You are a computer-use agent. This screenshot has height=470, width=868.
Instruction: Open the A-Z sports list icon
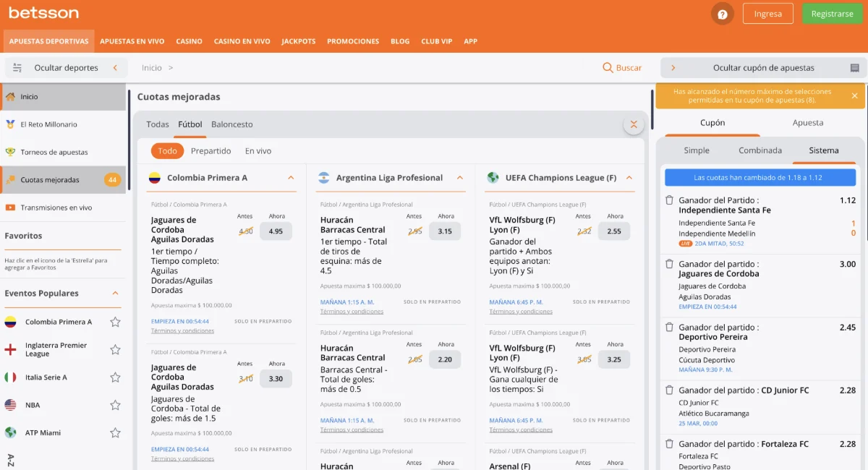pyautogui.click(x=10, y=460)
